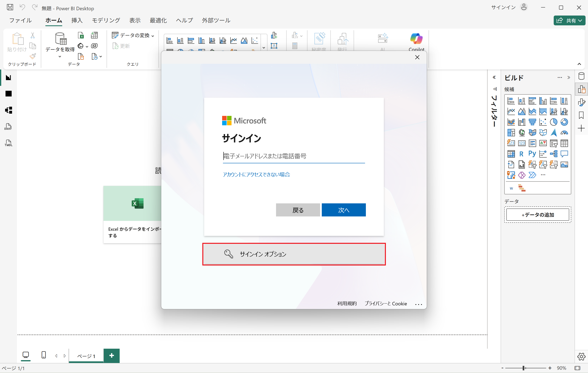588x373 pixels.
Task: Open the ファイル menu
Action: tap(20, 20)
